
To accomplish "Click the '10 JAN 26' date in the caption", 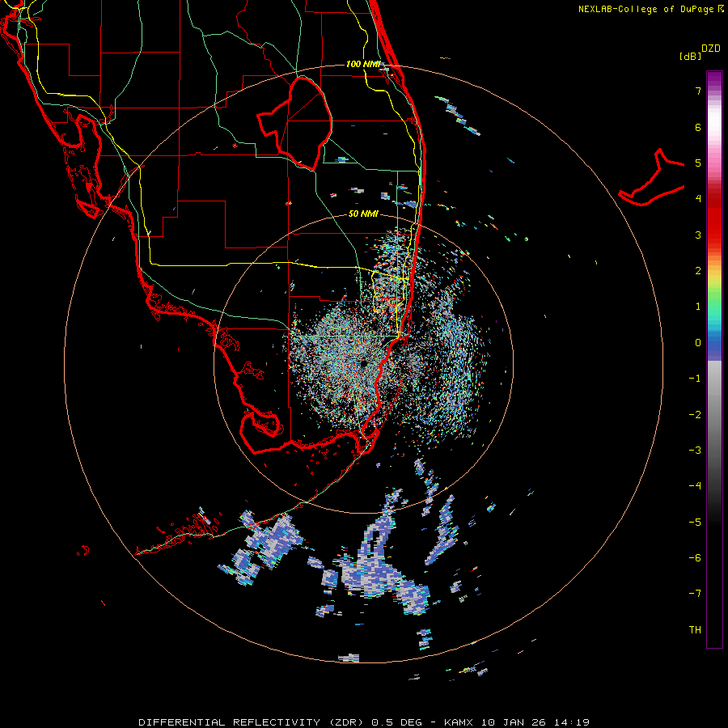I will point(513,722).
